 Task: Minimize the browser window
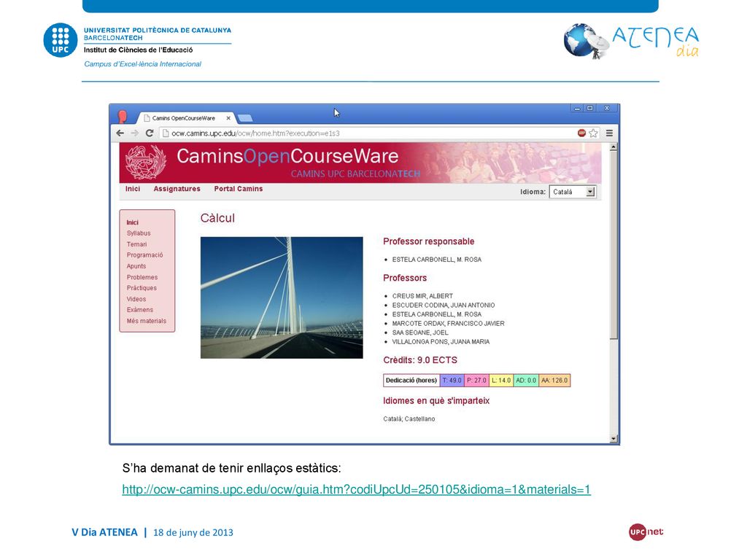click(578, 109)
